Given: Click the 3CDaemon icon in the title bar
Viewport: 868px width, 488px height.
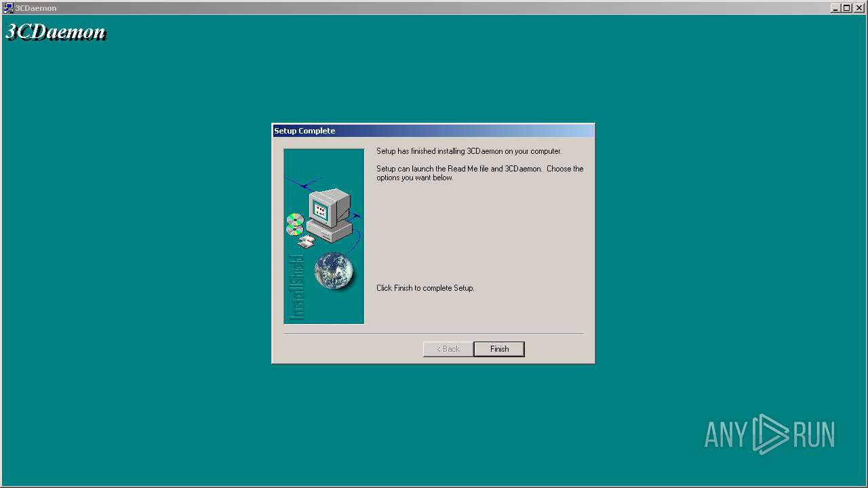Looking at the screenshot, I should [x=8, y=8].
